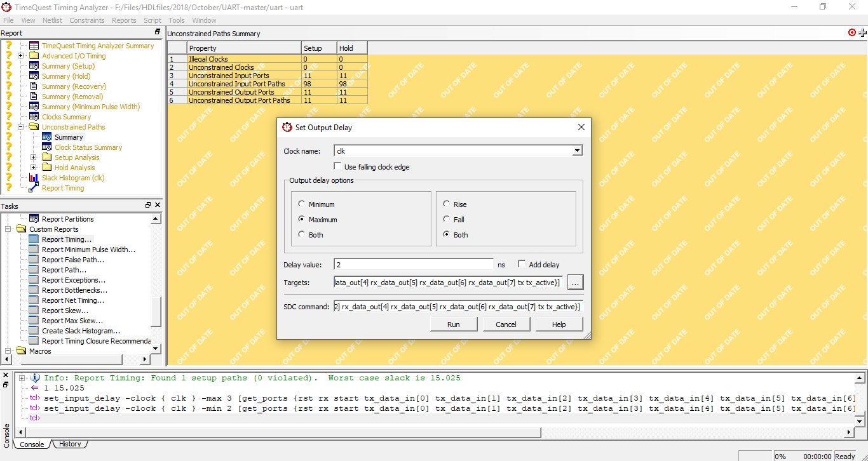868x461 pixels.
Task: Click Cancel button in dialog
Action: (x=506, y=324)
